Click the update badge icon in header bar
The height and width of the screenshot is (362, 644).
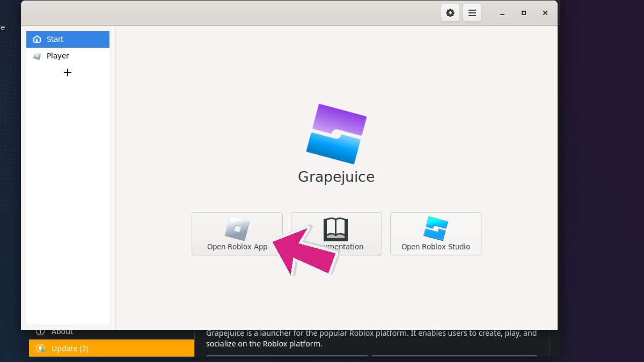click(x=450, y=13)
